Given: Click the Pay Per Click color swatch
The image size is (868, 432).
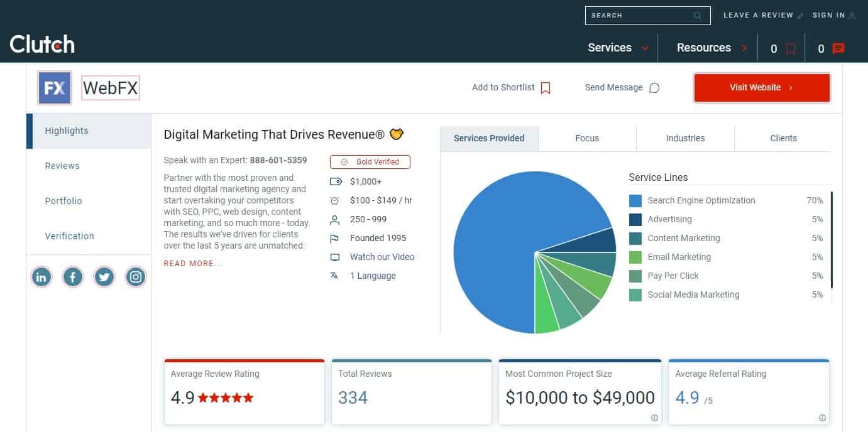Looking at the screenshot, I should coord(635,276).
